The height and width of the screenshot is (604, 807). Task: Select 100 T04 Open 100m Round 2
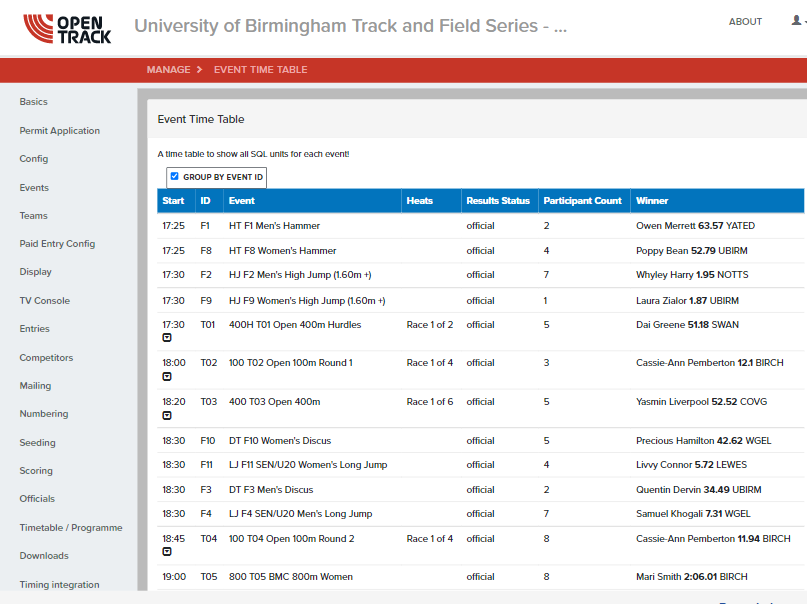(x=291, y=539)
